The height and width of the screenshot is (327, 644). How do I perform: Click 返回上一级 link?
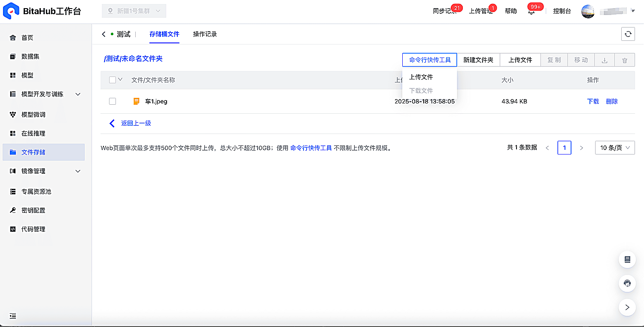point(136,123)
